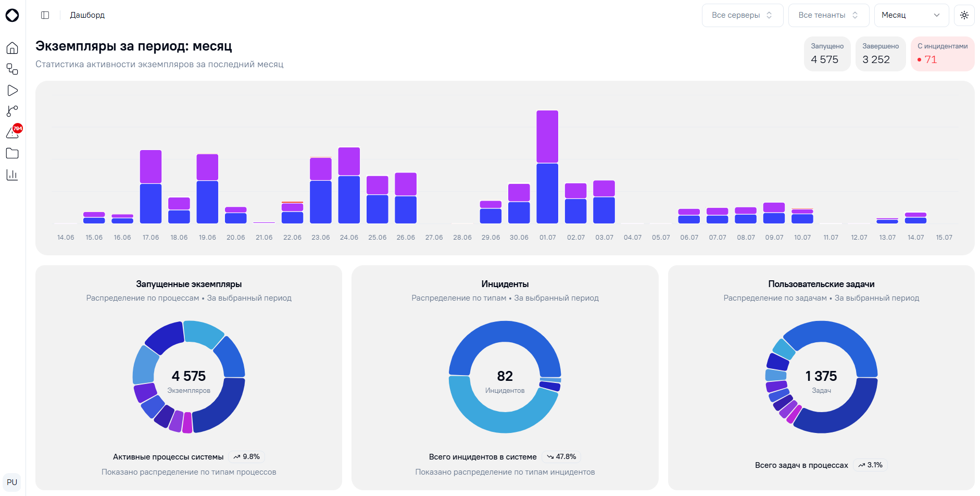The height and width of the screenshot is (496, 980).
Task: Open the 'Месяц' period selector
Action: [x=911, y=15]
